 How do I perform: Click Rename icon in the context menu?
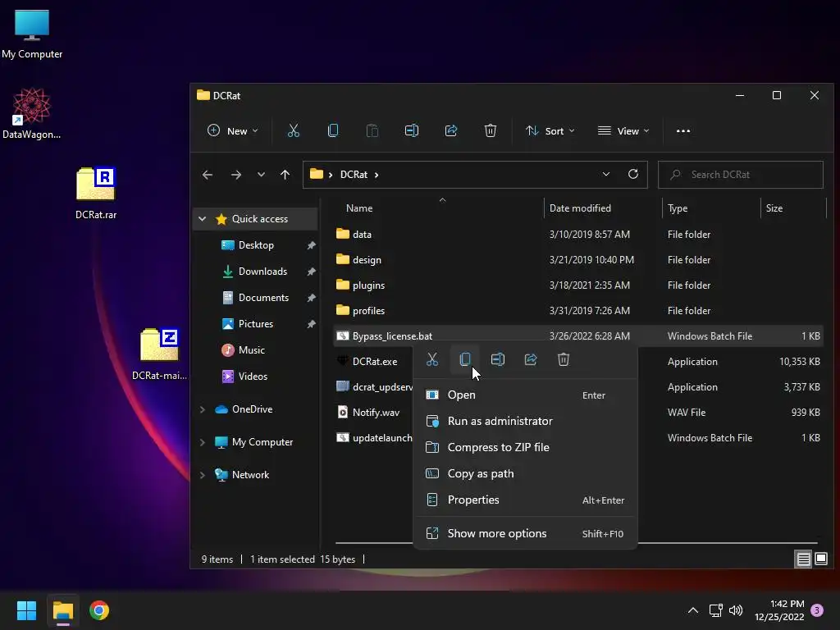click(x=498, y=359)
